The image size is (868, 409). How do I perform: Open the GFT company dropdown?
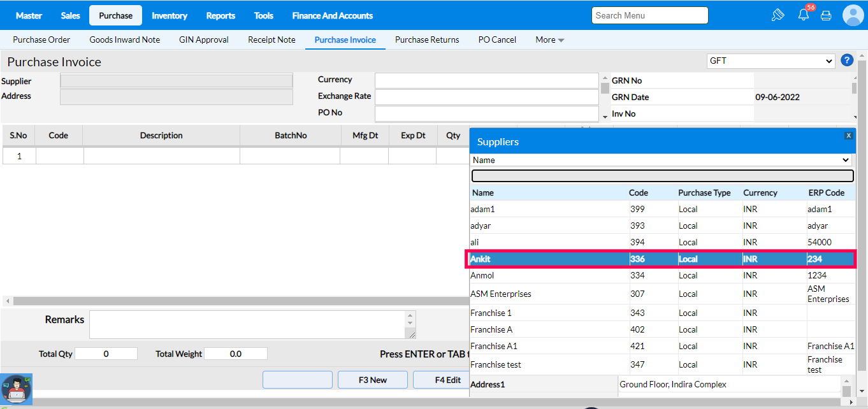[x=770, y=61]
